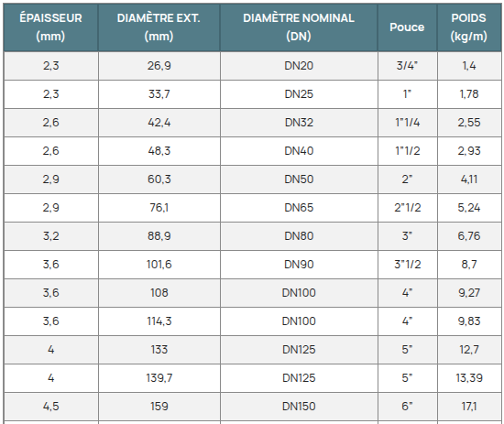Image resolution: width=504 pixels, height=424 pixels.
Task: Select the DN90 cell
Action: coord(299,265)
